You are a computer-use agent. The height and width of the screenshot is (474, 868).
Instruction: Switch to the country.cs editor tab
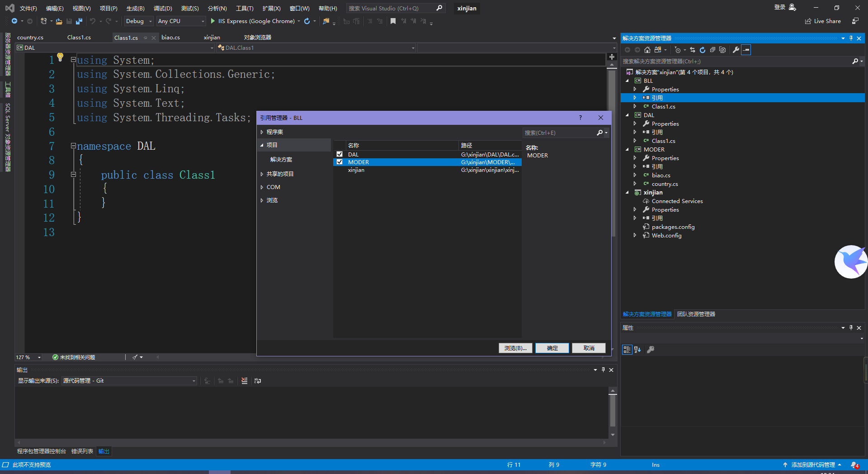[x=30, y=38]
